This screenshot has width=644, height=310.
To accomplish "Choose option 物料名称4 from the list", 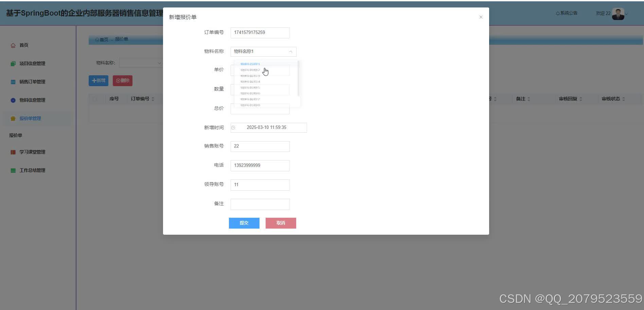I will pyautogui.click(x=266, y=82).
